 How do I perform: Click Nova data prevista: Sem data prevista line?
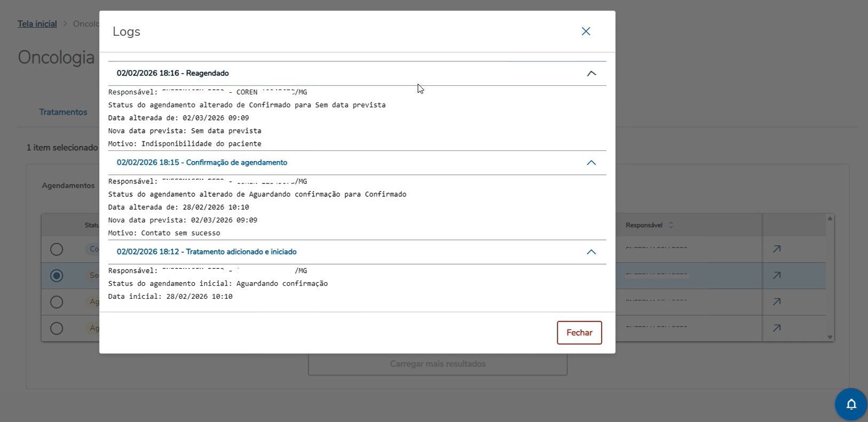coord(185,131)
